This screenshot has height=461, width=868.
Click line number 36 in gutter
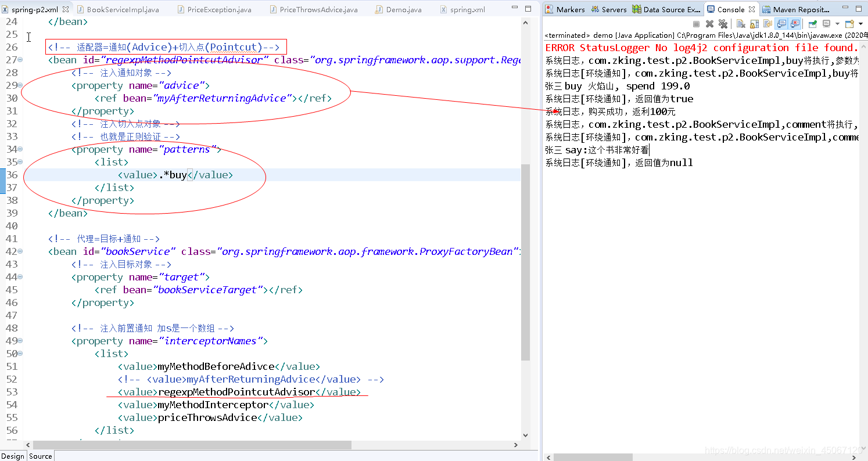point(12,175)
